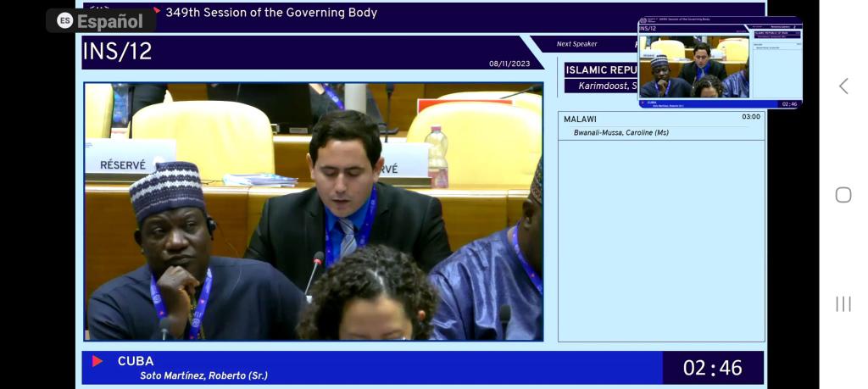The height and width of the screenshot is (389, 868).
Task: Click the red marker before the session title
Action: (x=156, y=12)
